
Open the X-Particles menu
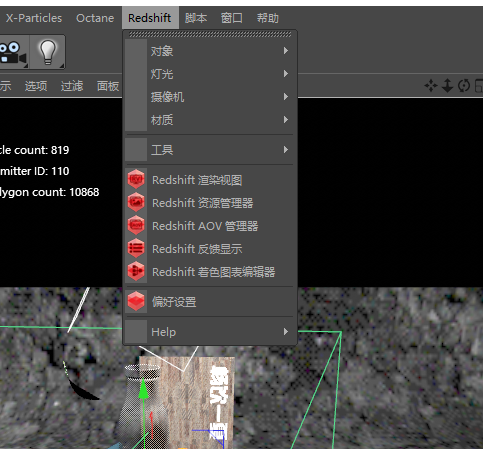coord(34,18)
